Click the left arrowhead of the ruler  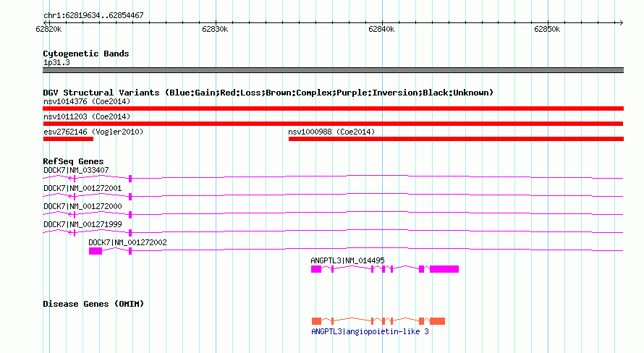point(46,22)
